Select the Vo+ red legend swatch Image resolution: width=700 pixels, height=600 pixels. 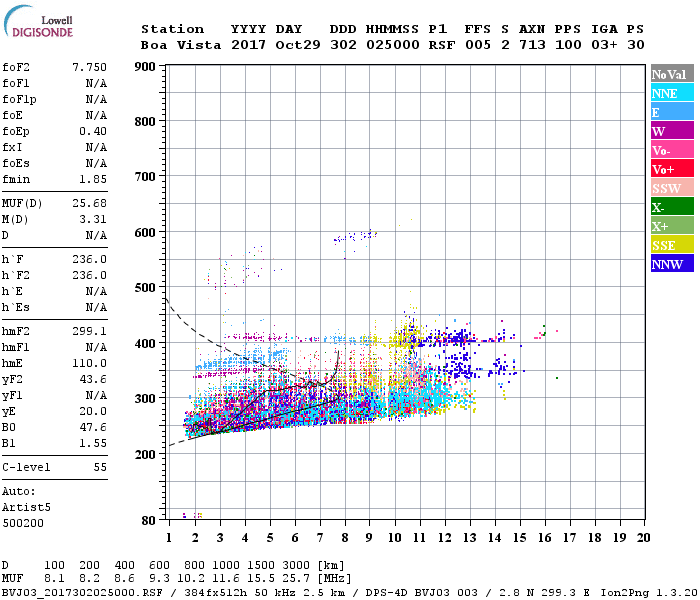672,169
